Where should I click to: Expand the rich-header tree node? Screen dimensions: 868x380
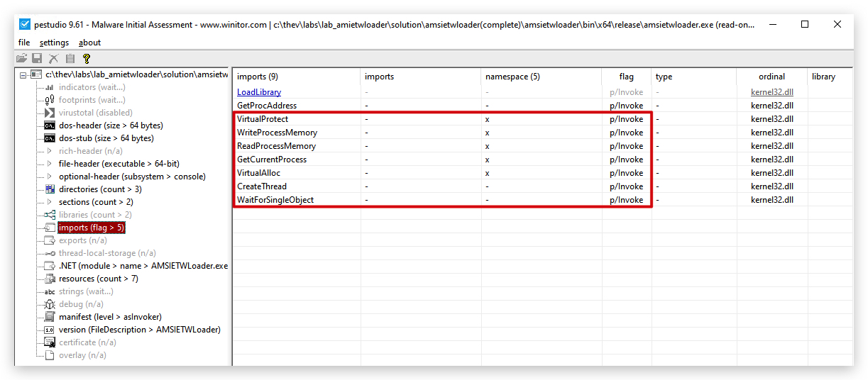(x=50, y=151)
